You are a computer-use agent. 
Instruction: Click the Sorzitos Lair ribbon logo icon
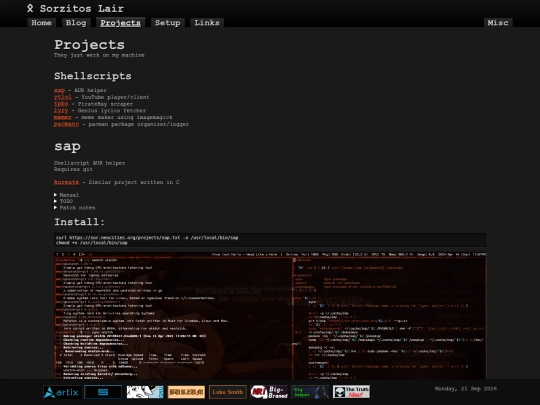[30, 8]
